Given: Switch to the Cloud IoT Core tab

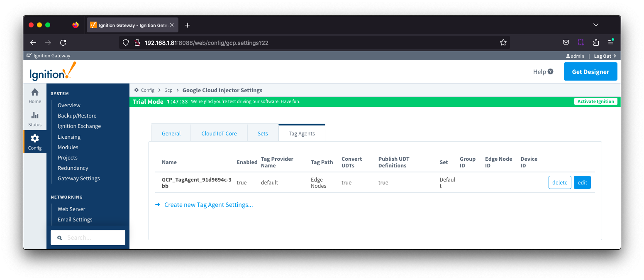Looking at the screenshot, I should pos(219,133).
